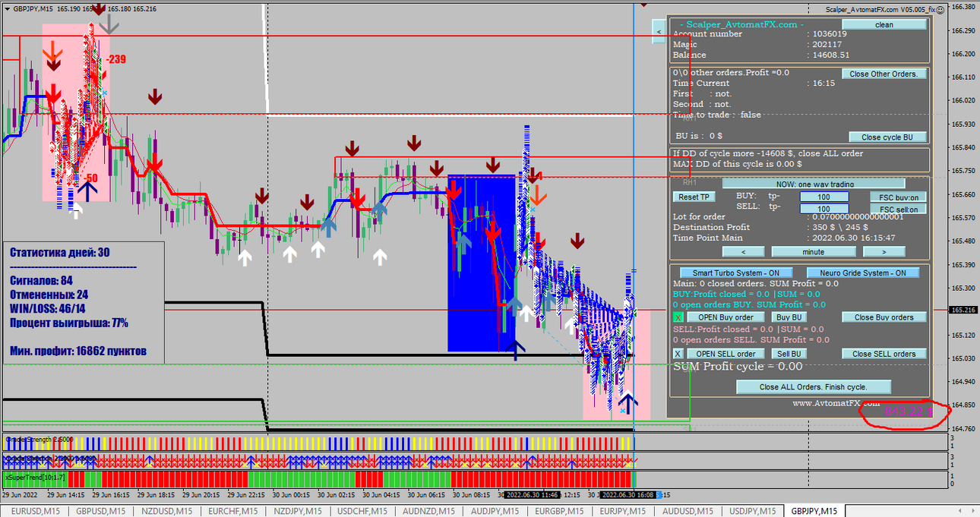Click the balance value 14608.51
Image resolution: width=980 pixels, height=517 pixels.
click(x=831, y=55)
